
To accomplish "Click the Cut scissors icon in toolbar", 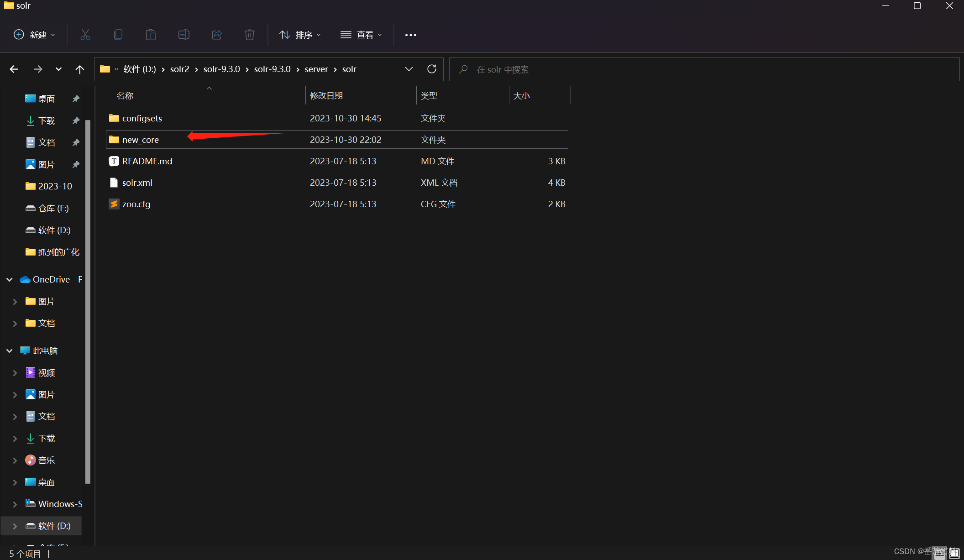I will (85, 35).
